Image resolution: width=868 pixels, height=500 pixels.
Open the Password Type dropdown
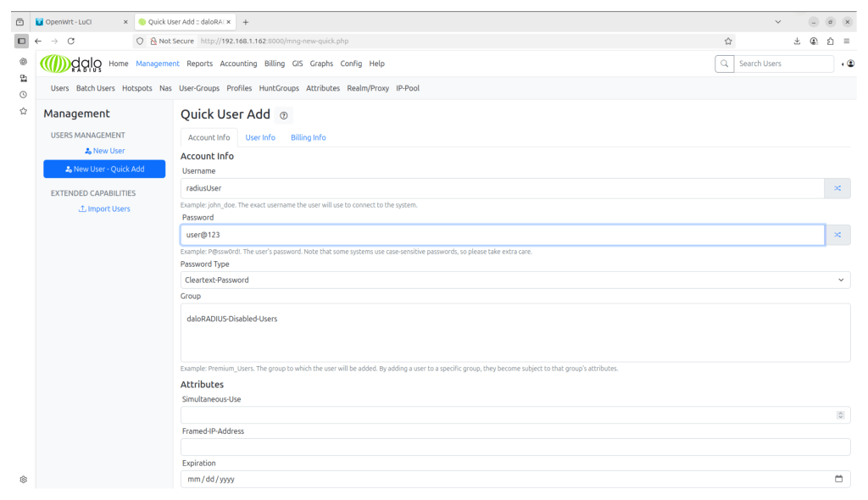pyautogui.click(x=515, y=280)
